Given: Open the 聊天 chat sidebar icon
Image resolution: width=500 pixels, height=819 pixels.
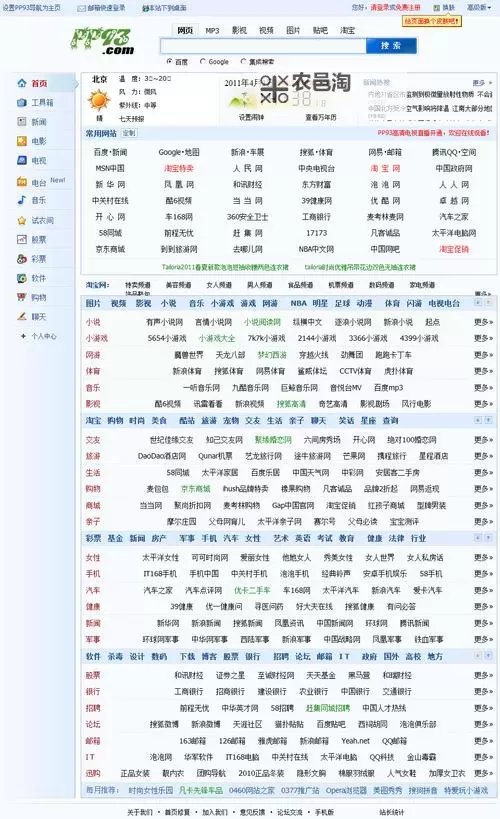Looking at the screenshot, I should click(x=21, y=317).
